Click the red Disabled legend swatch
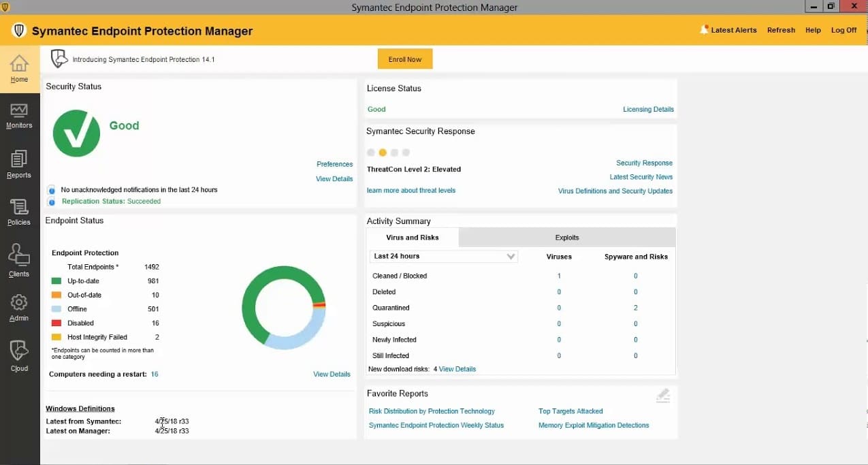The image size is (868, 465). coord(57,323)
